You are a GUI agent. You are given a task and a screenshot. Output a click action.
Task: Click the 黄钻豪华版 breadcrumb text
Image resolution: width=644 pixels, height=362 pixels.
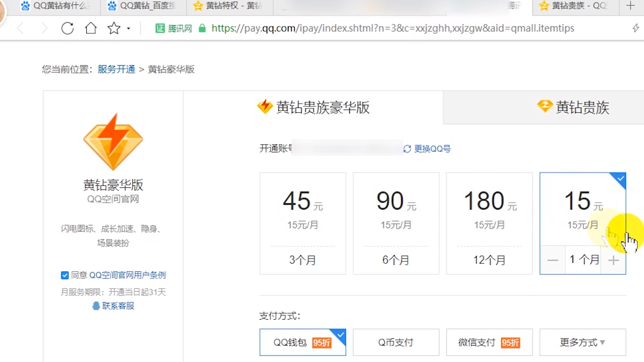[x=171, y=69]
